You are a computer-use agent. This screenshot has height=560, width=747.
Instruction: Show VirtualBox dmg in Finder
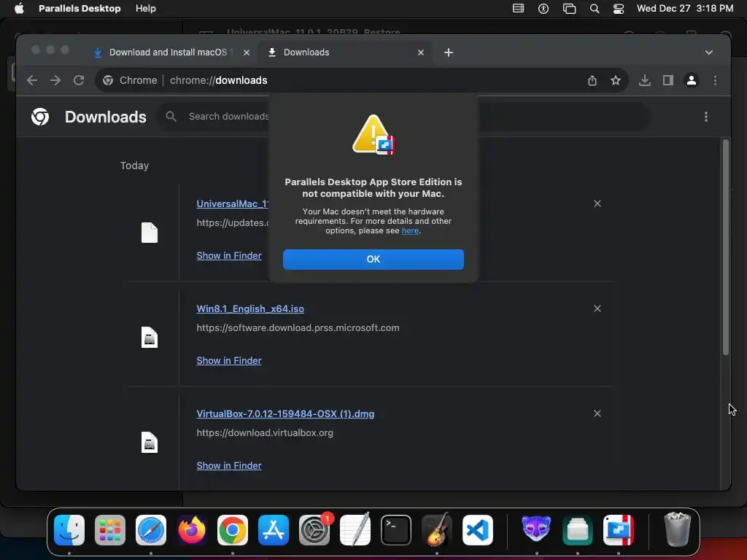tap(228, 466)
